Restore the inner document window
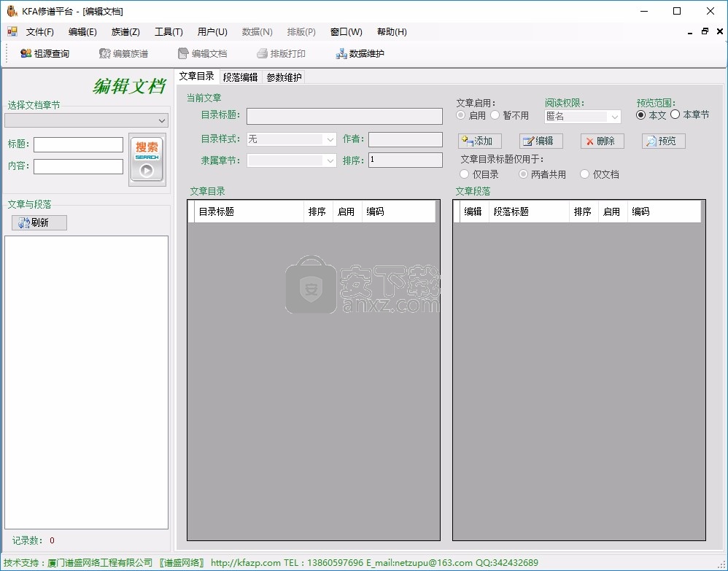This screenshot has height=571, width=728. tap(705, 31)
